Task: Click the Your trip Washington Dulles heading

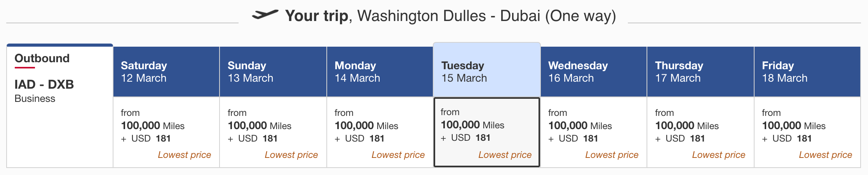Action: (451, 16)
